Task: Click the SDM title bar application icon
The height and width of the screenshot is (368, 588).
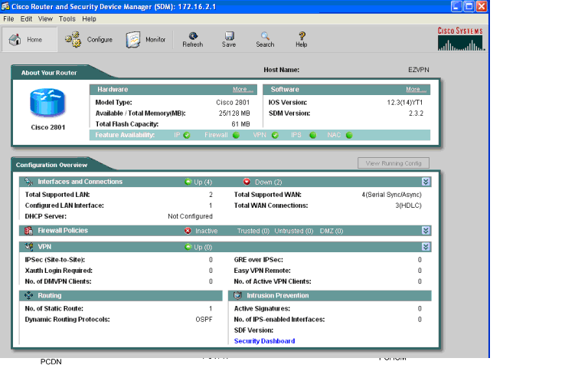Action: point(5,6)
